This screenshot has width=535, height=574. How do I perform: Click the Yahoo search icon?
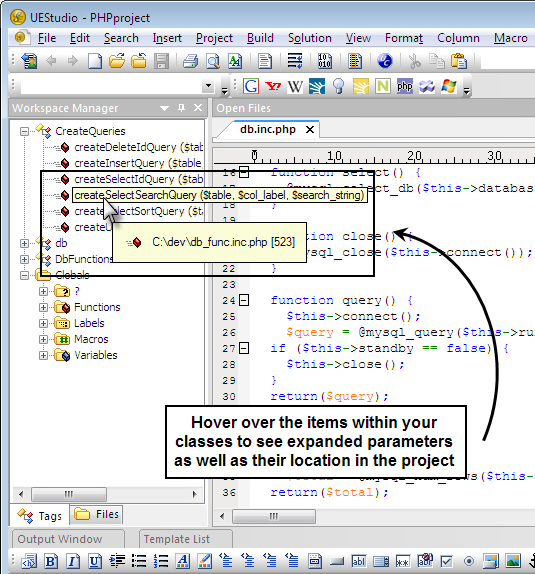pos(273,86)
